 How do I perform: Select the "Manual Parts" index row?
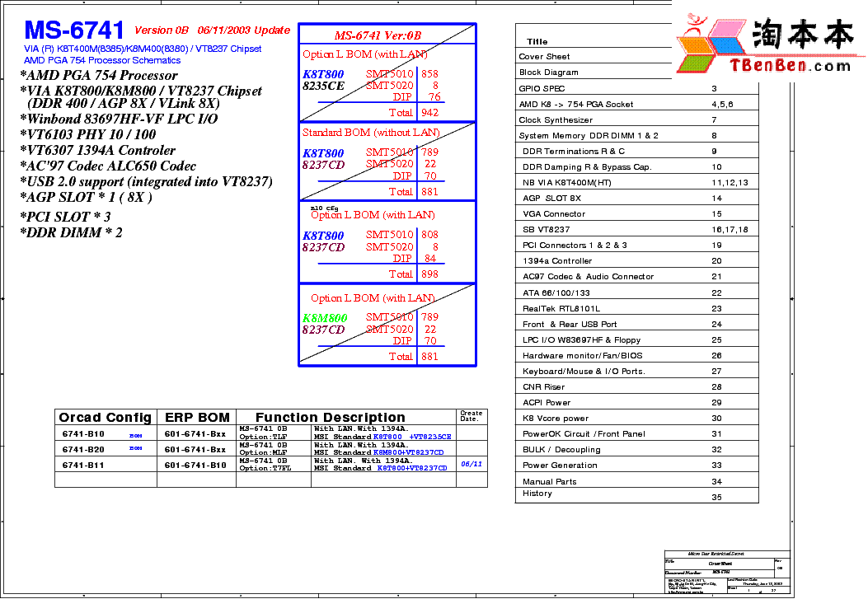[x=636, y=482]
